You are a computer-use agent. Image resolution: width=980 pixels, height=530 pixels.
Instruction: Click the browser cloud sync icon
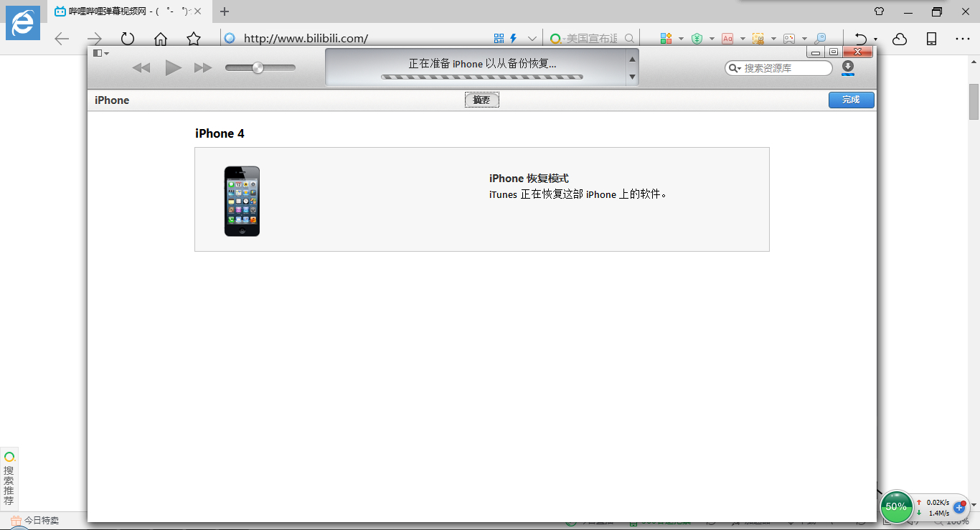[900, 39]
